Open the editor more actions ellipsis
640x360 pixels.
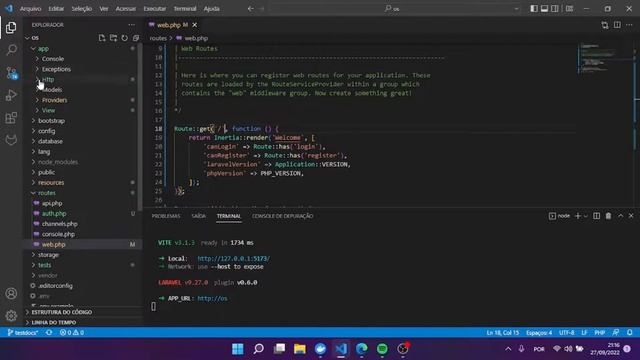[x=629, y=25]
